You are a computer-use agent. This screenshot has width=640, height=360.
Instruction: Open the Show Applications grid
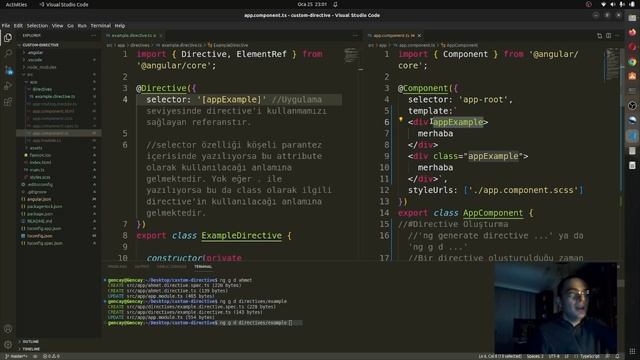[632, 351]
